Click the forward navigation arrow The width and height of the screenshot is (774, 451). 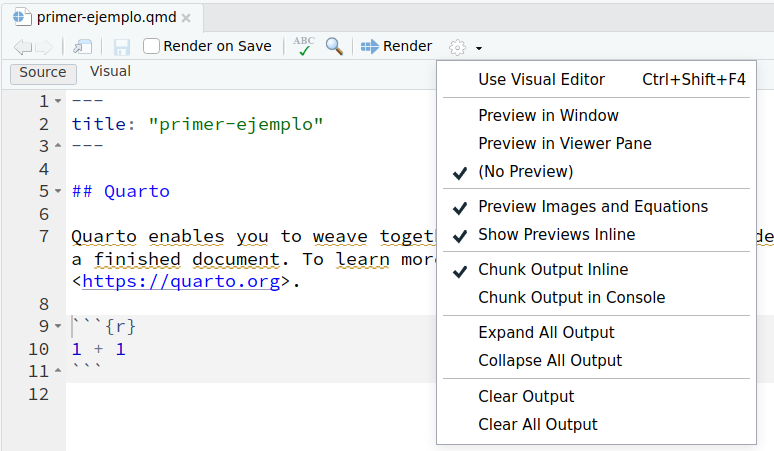point(43,47)
